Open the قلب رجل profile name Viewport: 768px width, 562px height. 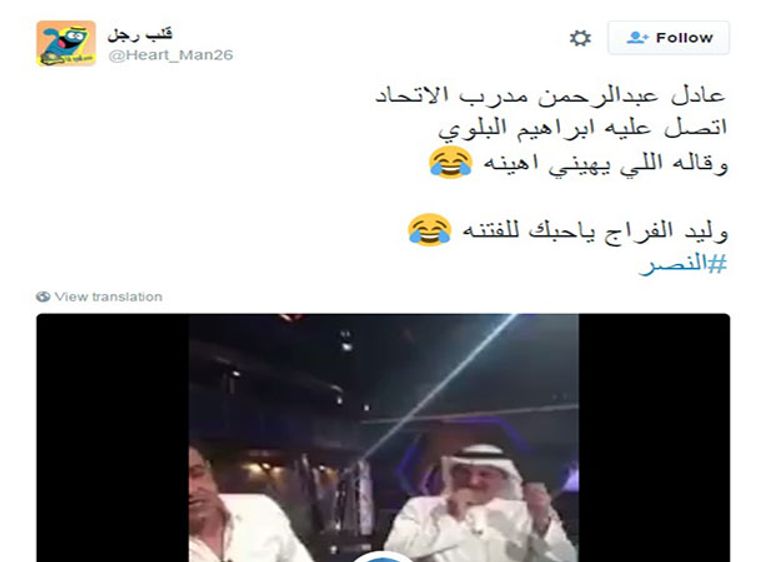(x=140, y=34)
